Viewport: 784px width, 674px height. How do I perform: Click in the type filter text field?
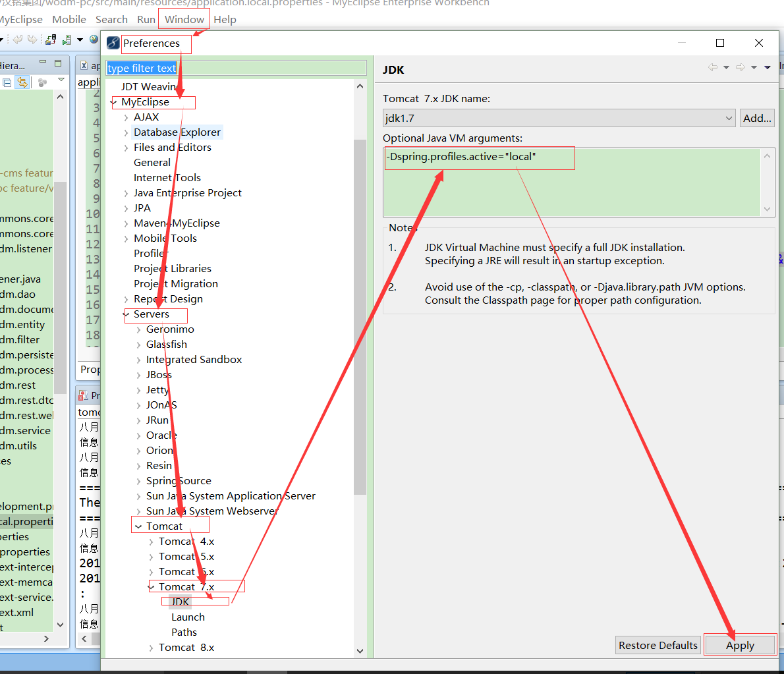click(x=236, y=68)
